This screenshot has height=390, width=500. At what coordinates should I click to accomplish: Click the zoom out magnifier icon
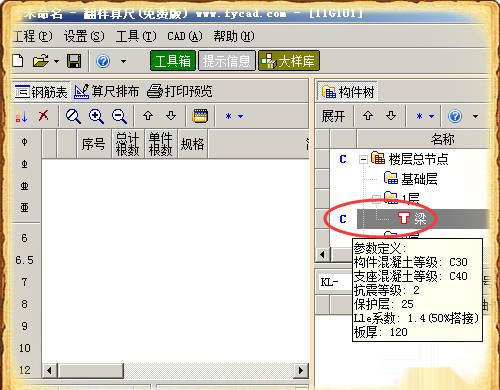point(119,116)
